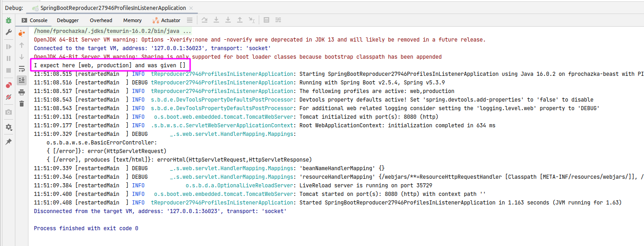Click the down arrow stack trace icon

pyautogui.click(x=22, y=57)
